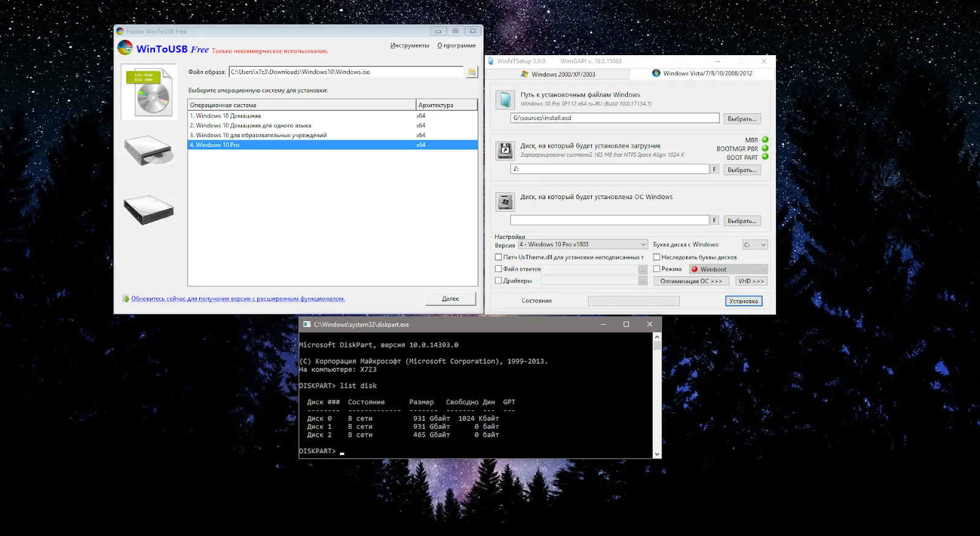Switch to Windows 2000/XP/2003 tab
The width and height of the screenshot is (980, 536).
point(558,74)
